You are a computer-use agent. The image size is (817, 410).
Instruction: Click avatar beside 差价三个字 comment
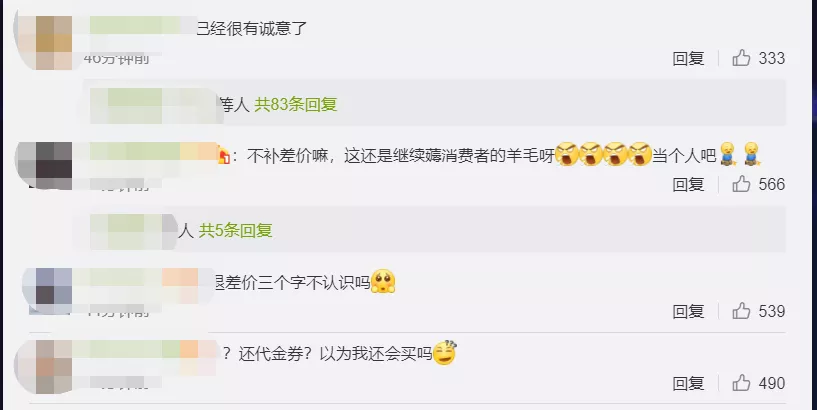point(48,291)
